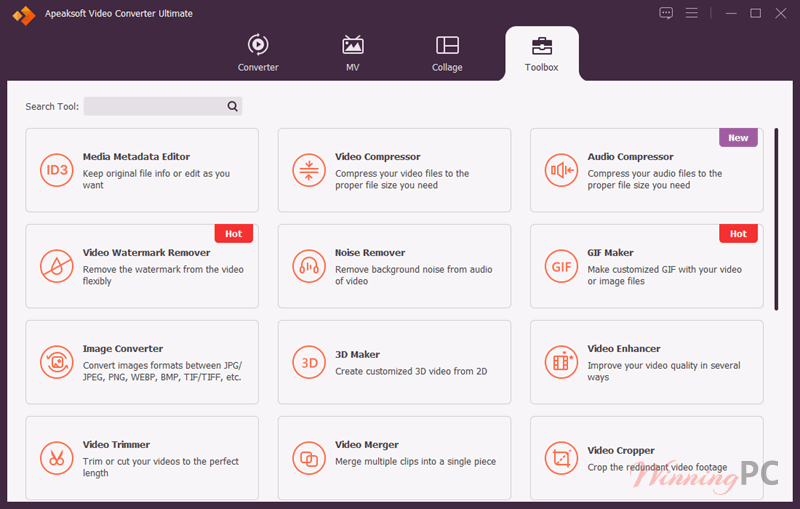The image size is (800, 509).
Task: Switch to the Converter tab
Action: click(x=258, y=53)
